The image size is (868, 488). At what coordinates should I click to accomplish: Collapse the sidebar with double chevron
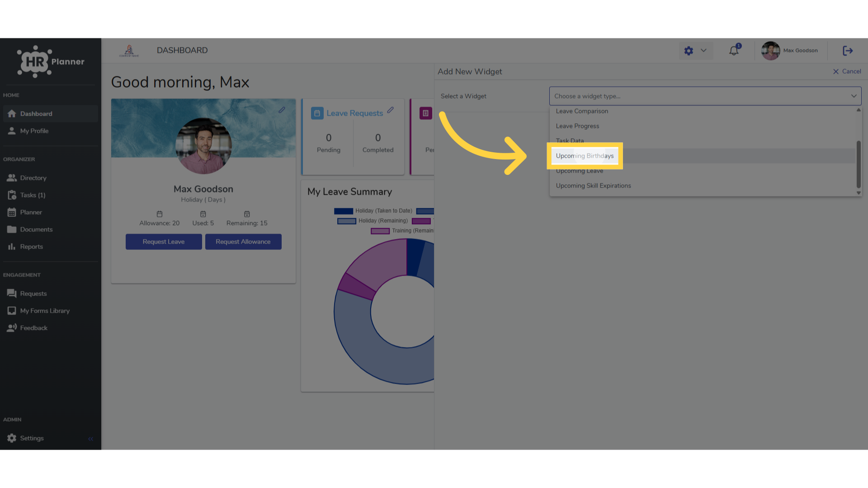pyautogui.click(x=91, y=439)
